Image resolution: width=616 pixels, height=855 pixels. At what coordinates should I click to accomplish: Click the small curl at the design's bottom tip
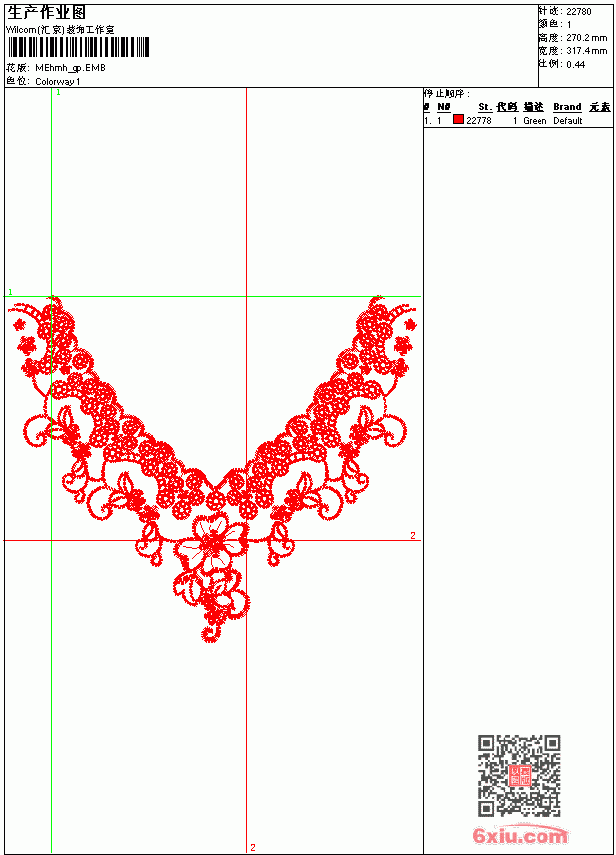210,634
